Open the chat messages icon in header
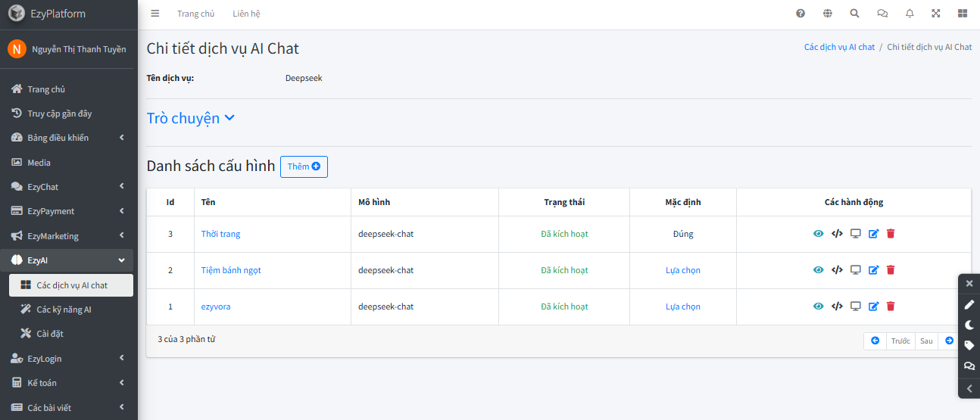Viewport: 980px width, 420px height. (882, 14)
